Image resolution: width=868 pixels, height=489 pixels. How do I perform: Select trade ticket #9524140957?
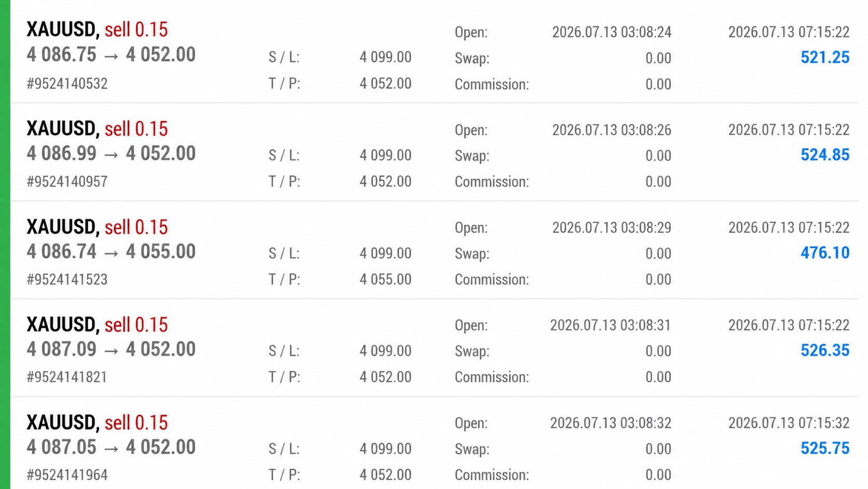click(x=67, y=182)
